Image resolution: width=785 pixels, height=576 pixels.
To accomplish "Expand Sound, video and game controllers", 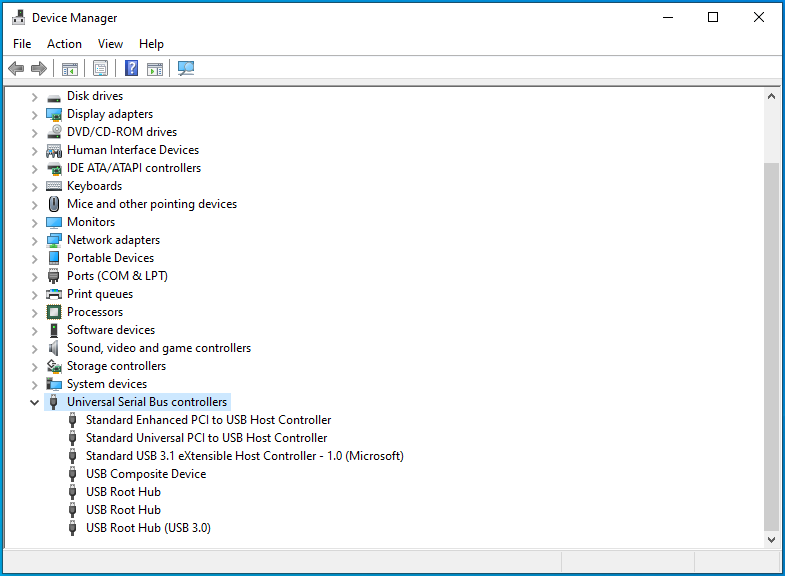I will tap(34, 348).
